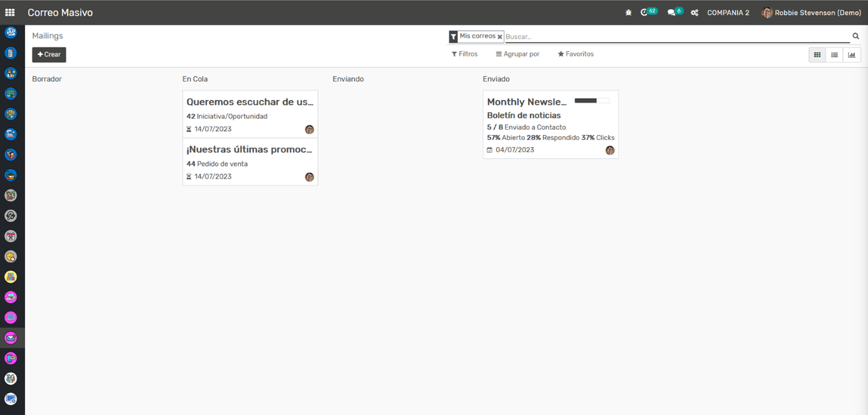Image resolution: width=868 pixels, height=415 pixels.
Task: Open the COMPANIA 2 company menu
Action: pos(728,13)
